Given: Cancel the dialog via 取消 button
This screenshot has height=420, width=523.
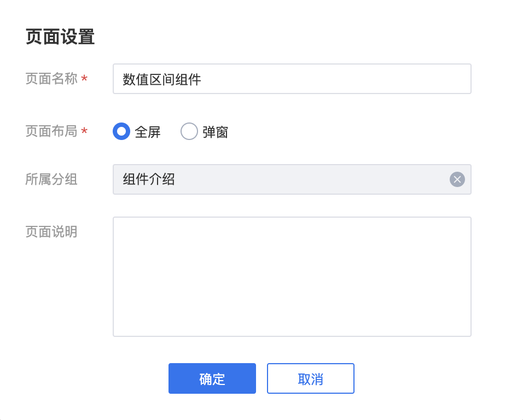Looking at the screenshot, I should [x=311, y=378].
